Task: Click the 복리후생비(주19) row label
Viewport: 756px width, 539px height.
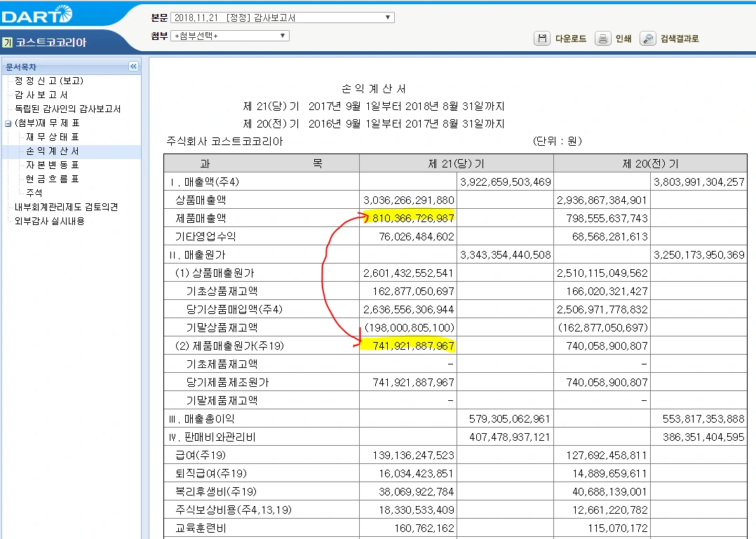Action: tap(216, 492)
